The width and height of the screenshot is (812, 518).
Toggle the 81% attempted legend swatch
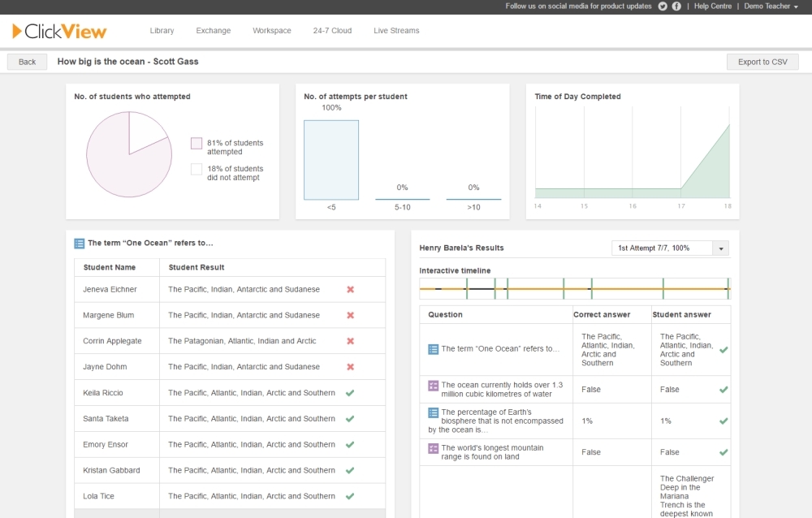point(196,142)
